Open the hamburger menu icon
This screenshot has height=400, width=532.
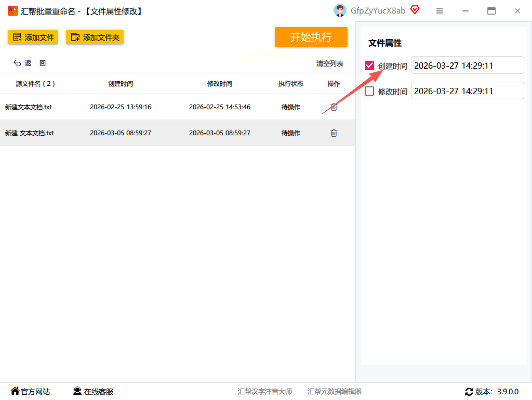click(440, 11)
